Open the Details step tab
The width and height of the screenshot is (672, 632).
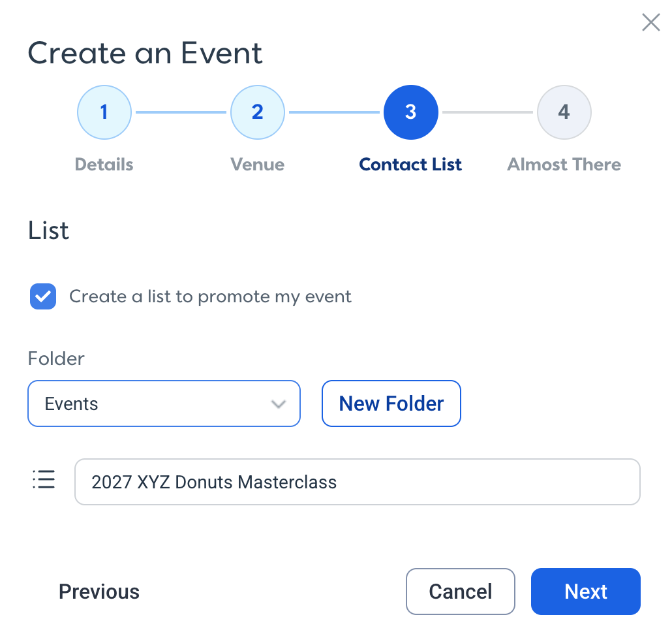pyautogui.click(x=104, y=165)
